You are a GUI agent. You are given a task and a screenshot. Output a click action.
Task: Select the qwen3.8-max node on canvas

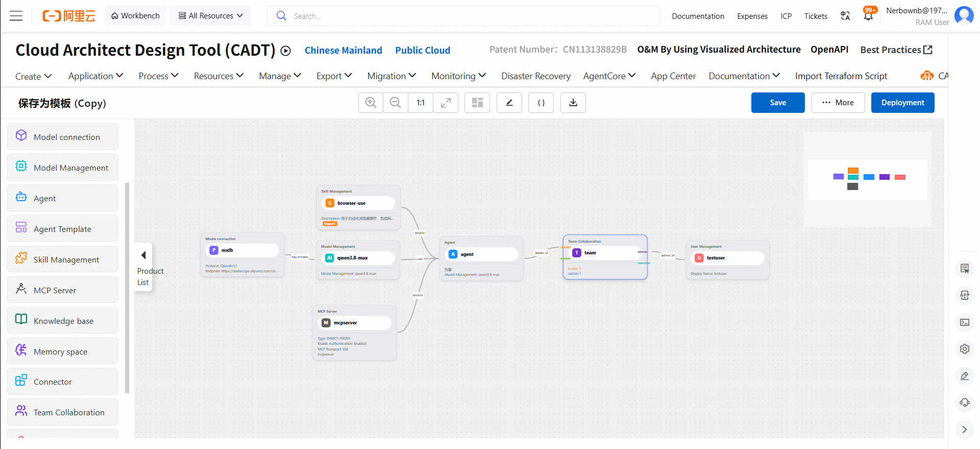tap(358, 259)
